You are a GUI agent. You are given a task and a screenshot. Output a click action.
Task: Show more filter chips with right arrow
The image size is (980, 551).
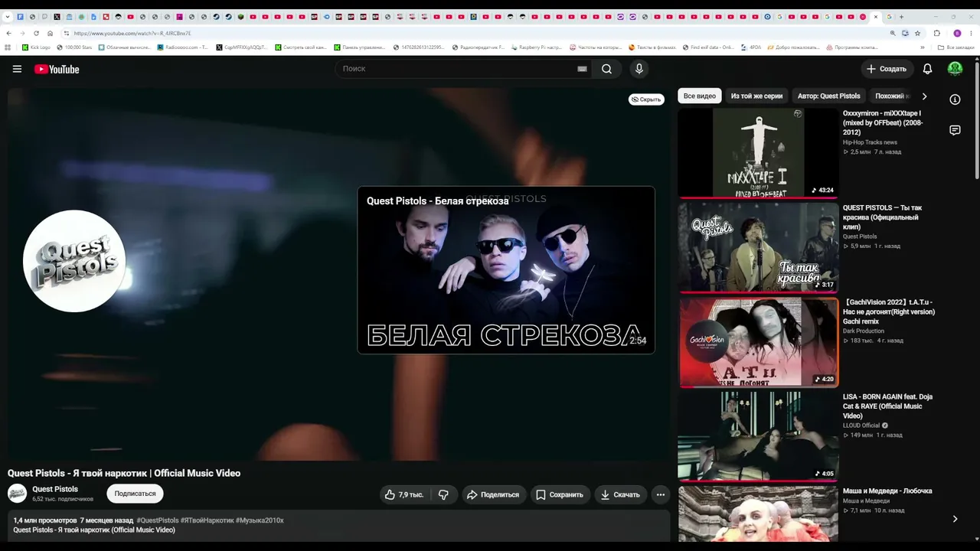click(x=924, y=96)
